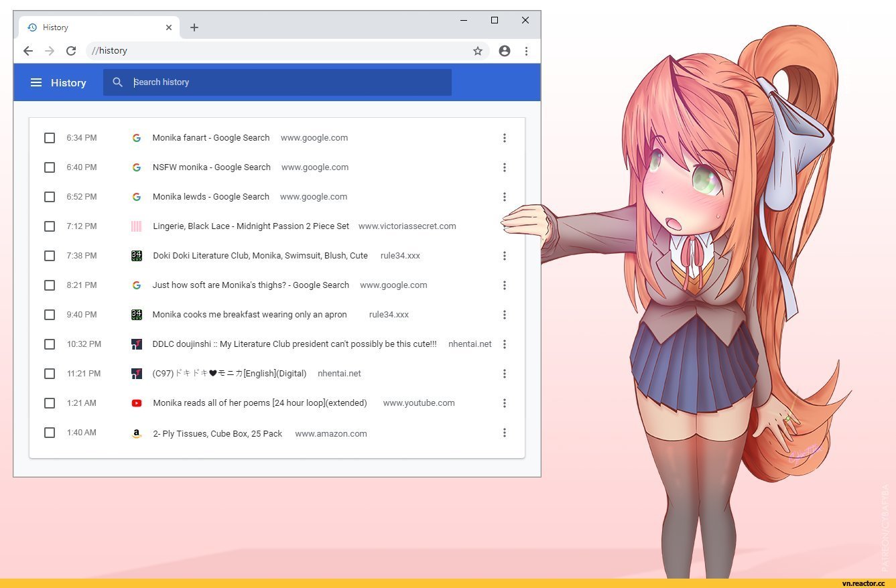
Task: Mark the 8:21 PM entry checkbox
Action: coord(50,285)
